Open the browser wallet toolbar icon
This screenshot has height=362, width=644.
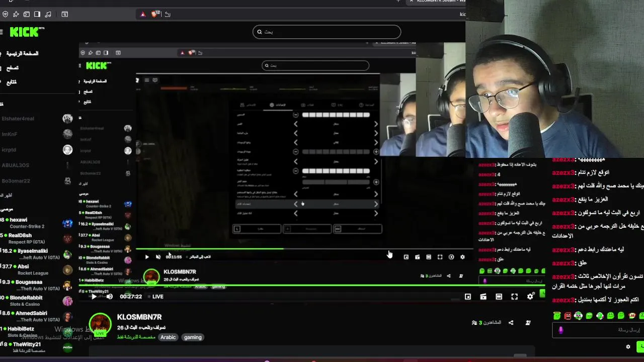point(27,14)
